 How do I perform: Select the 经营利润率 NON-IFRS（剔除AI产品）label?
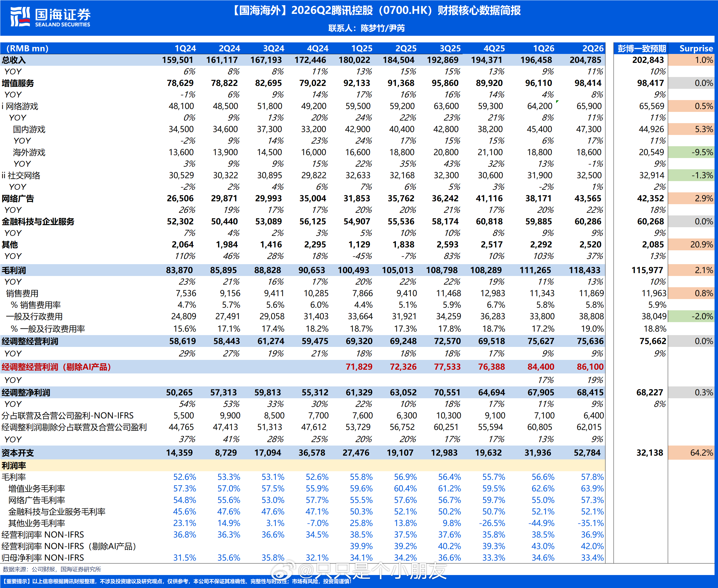tap(69, 546)
